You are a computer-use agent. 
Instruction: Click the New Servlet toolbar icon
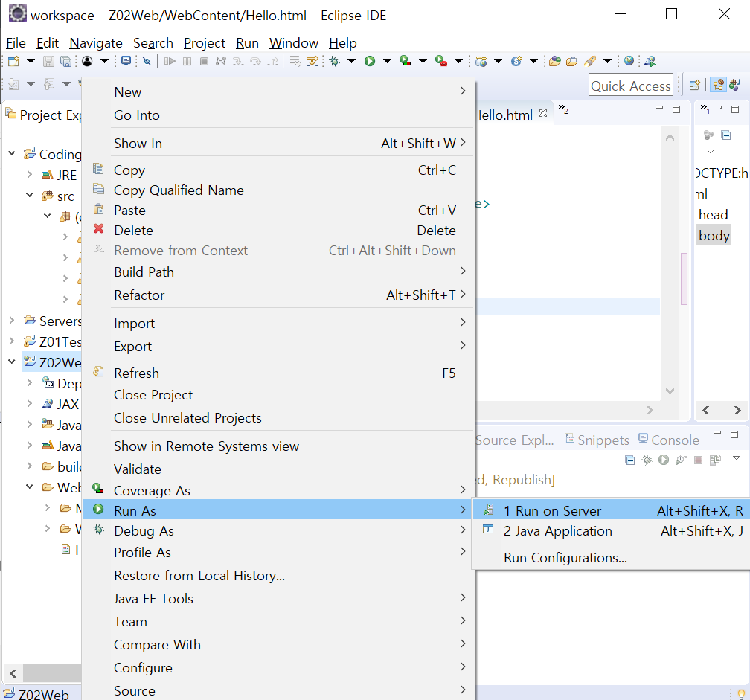click(516, 61)
